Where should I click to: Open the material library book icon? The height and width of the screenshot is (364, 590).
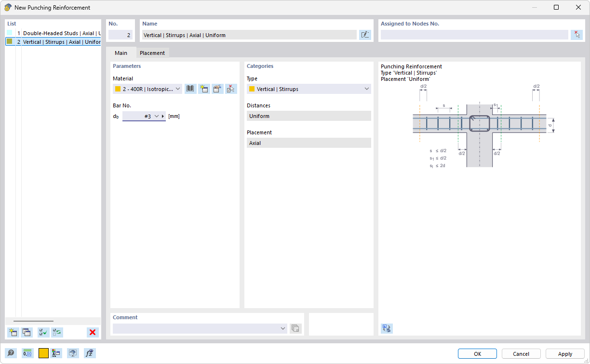tap(190, 89)
